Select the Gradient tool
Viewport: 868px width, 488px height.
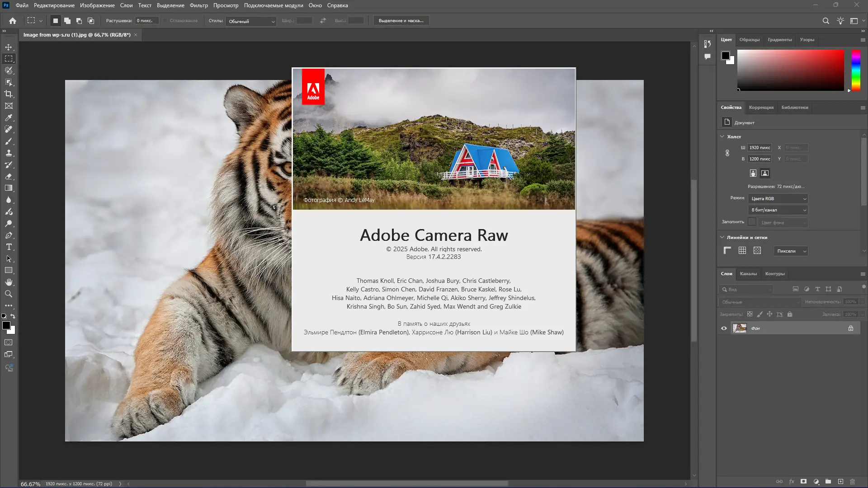coord(9,188)
